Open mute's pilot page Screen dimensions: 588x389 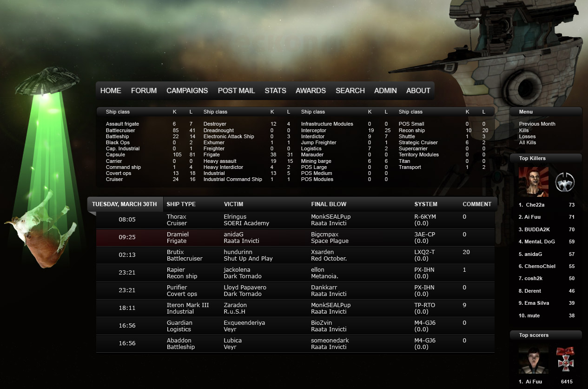click(x=534, y=315)
